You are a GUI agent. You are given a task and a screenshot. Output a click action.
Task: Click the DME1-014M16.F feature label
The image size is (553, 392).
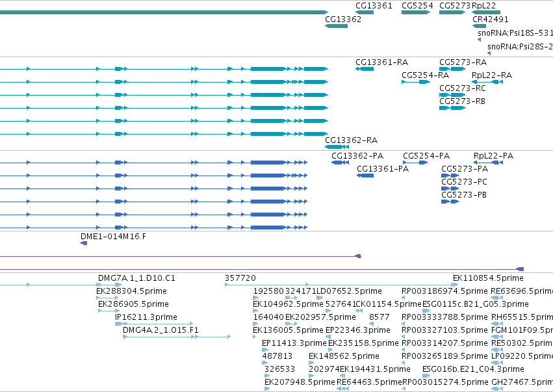point(113,237)
